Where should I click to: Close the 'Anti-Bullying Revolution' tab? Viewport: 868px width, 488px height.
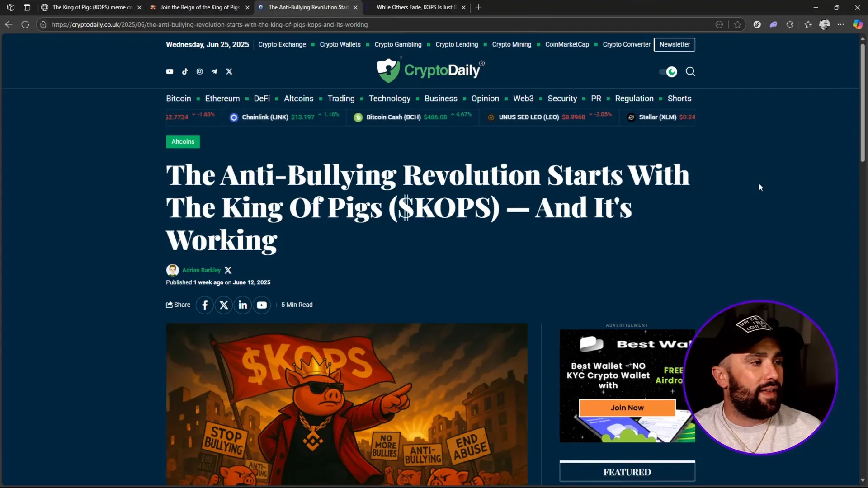click(355, 7)
